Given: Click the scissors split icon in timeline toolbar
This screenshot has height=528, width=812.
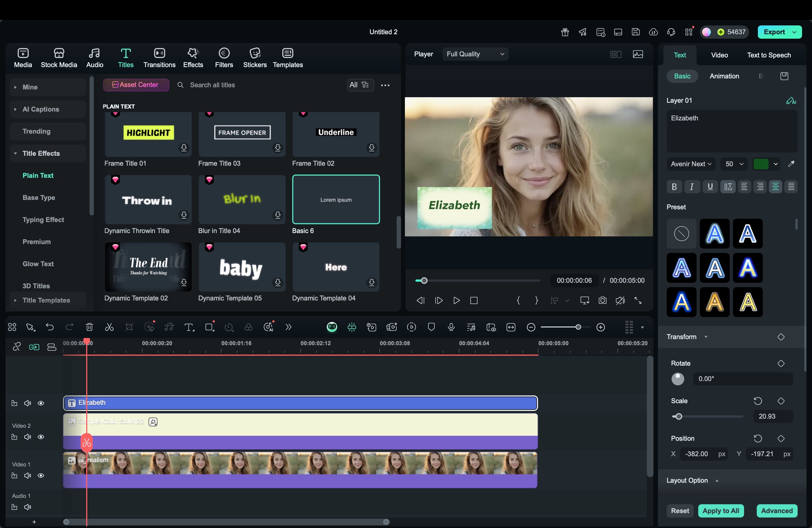Looking at the screenshot, I should coord(109,328).
